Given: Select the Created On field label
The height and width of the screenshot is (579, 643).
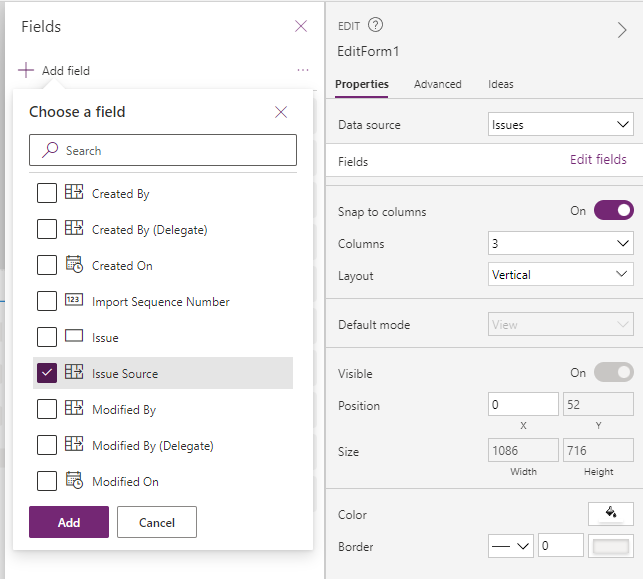Looking at the screenshot, I should [x=122, y=266].
